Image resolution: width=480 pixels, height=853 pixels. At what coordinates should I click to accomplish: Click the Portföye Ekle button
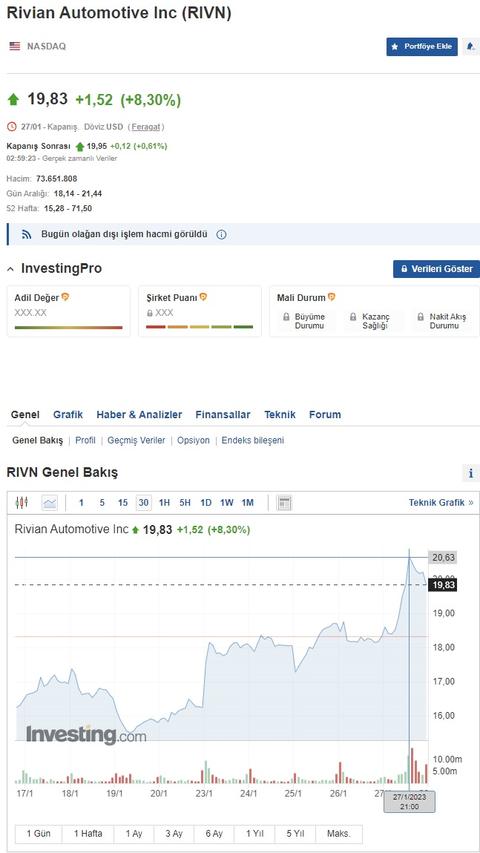point(422,47)
